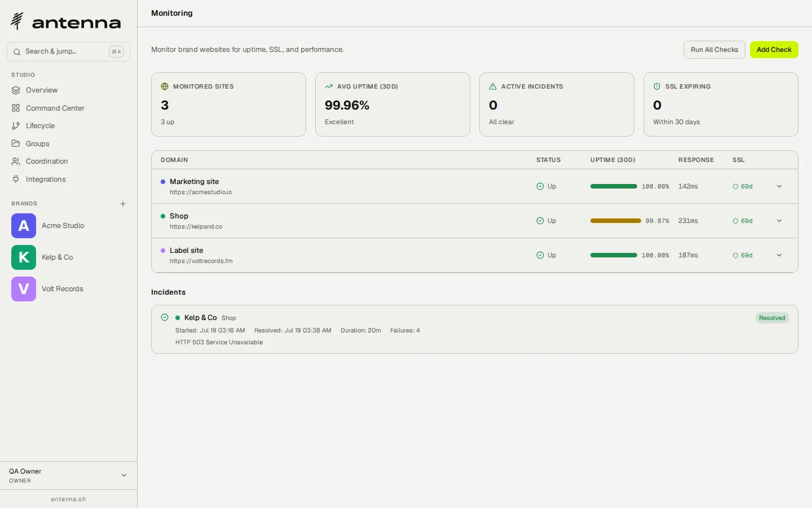The image size is (812, 508).
Task: Add a new brand with plus icon
Action: click(x=123, y=204)
